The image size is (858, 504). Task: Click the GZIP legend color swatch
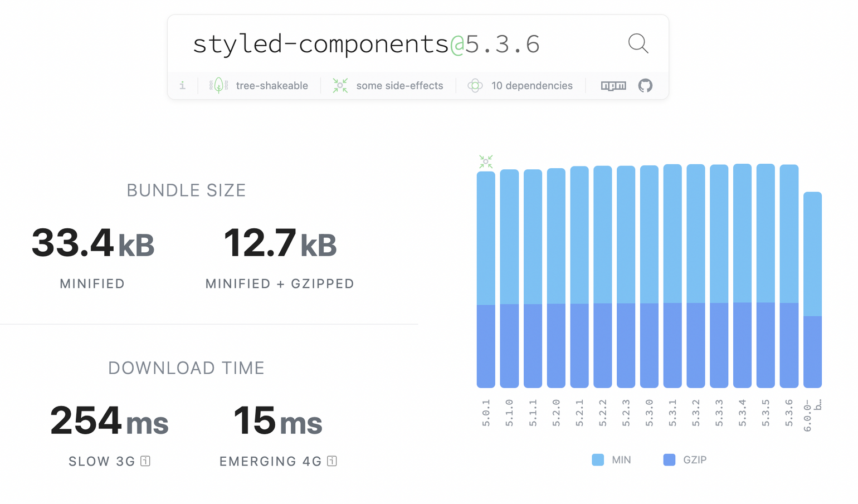pyautogui.click(x=669, y=459)
